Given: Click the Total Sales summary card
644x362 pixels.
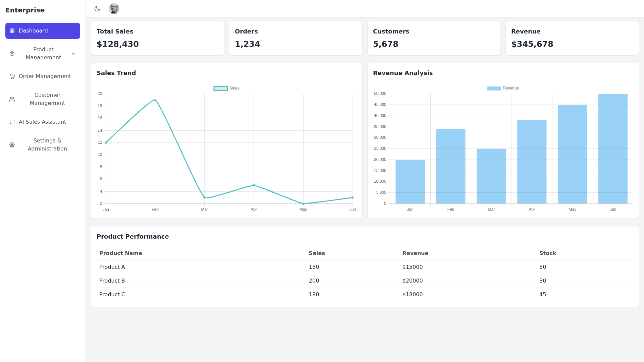Looking at the screenshot, I should pyautogui.click(x=158, y=38).
